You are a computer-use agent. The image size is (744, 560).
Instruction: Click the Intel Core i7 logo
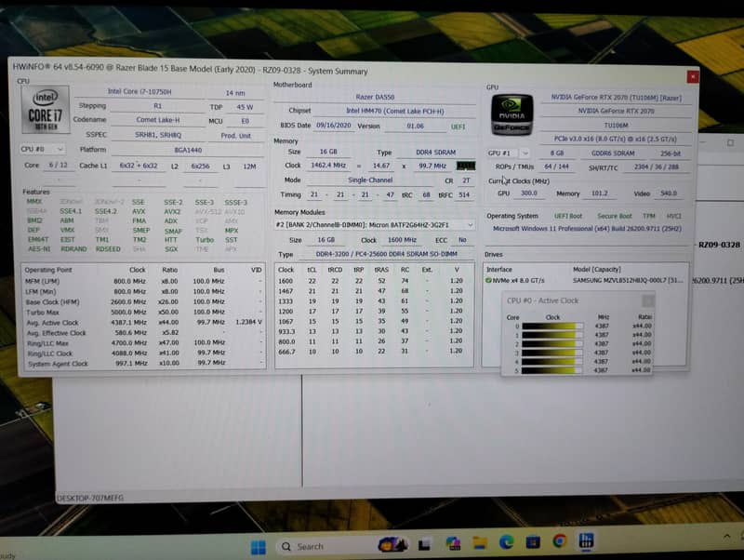[45, 110]
